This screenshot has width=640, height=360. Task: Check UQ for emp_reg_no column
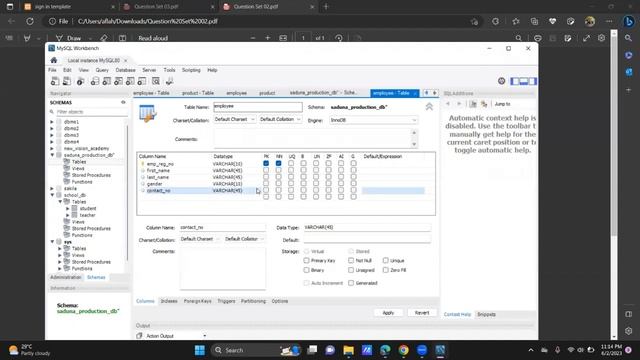pos(291,163)
